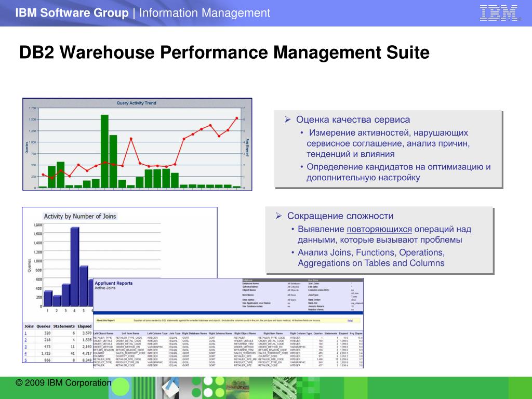Select the slide title DB2 Warehouse Performance Management Suite
Image resolution: width=532 pixels, height=399 pixels.
[x=224, y=52]
